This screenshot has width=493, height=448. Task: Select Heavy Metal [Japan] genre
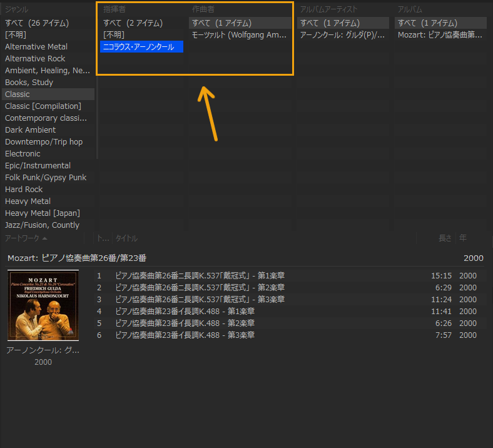tap(48, 213)
